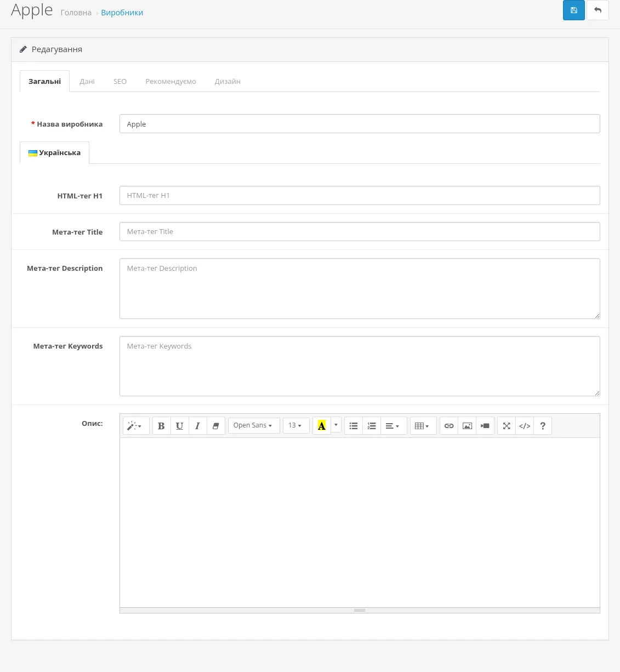Insert an unordered bullet list
The image size is (620, 672).
click(x=354, y=426)
